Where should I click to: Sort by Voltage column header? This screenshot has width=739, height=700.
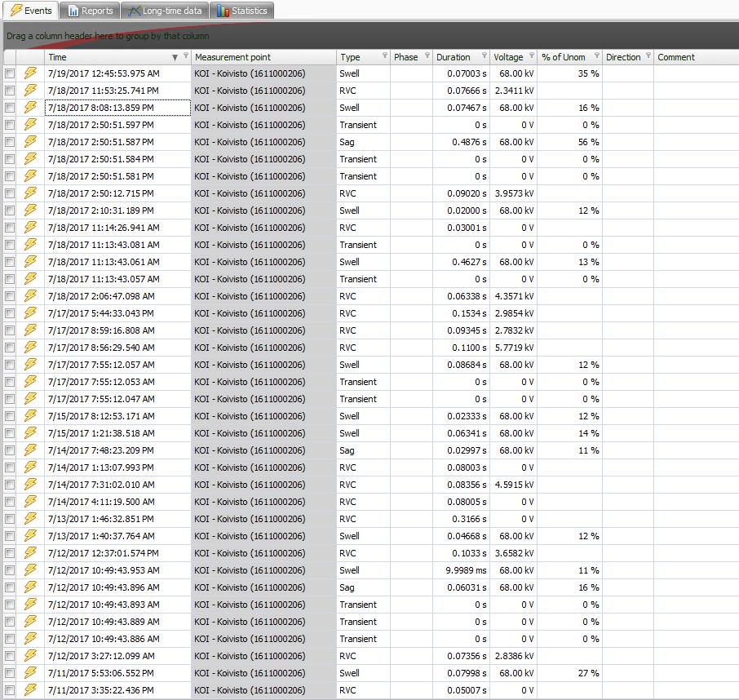pos(513,57)
